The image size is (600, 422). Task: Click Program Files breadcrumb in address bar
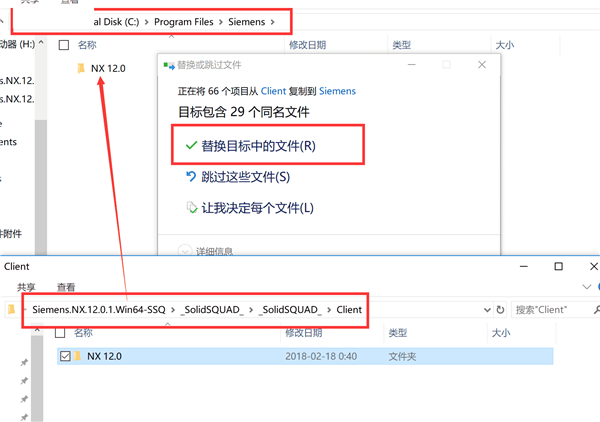(x=184, y=22)
